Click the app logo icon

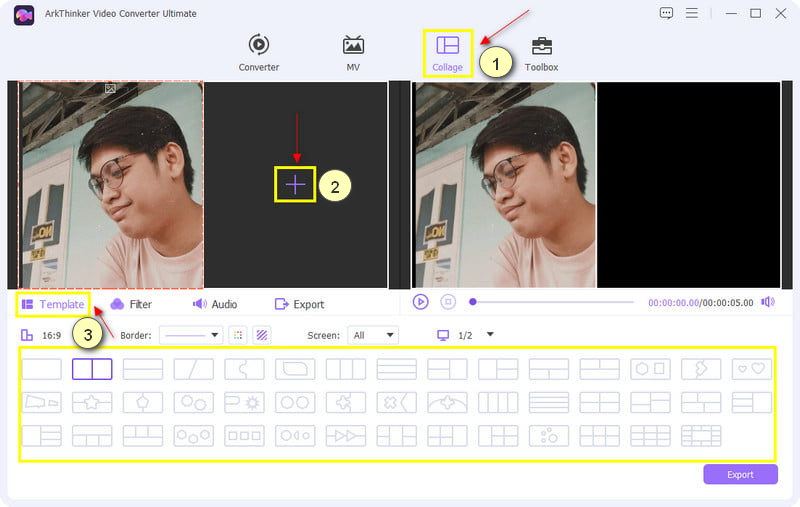(x=24, y=15)
